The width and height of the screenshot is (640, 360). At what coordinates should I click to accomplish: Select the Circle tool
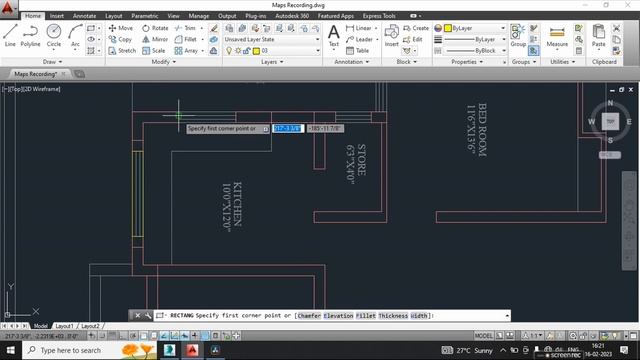[x=53, y=35]
